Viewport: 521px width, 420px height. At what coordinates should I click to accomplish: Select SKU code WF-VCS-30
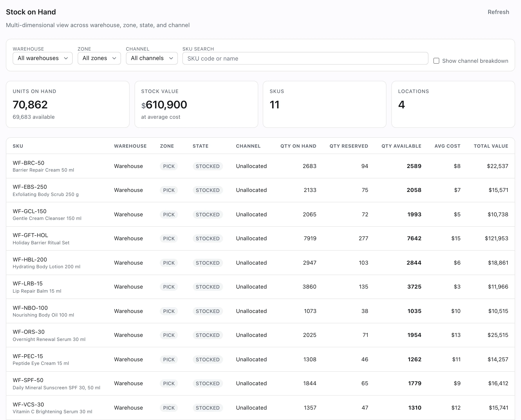[28, 404]
